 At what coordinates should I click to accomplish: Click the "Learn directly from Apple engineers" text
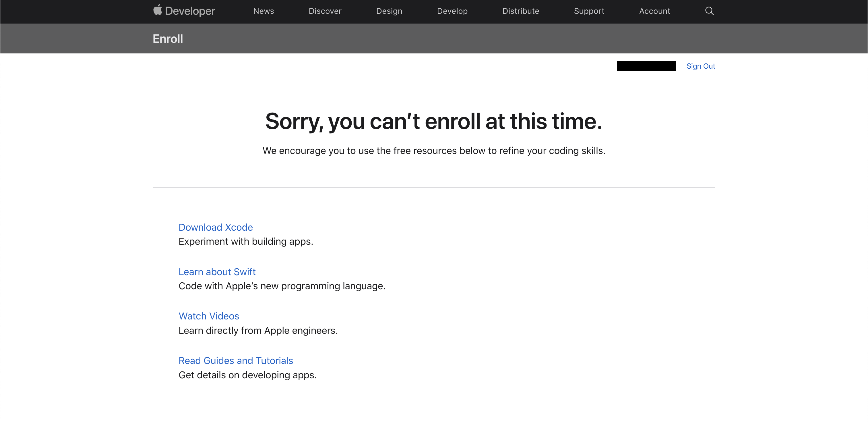(x=258, y=331)
